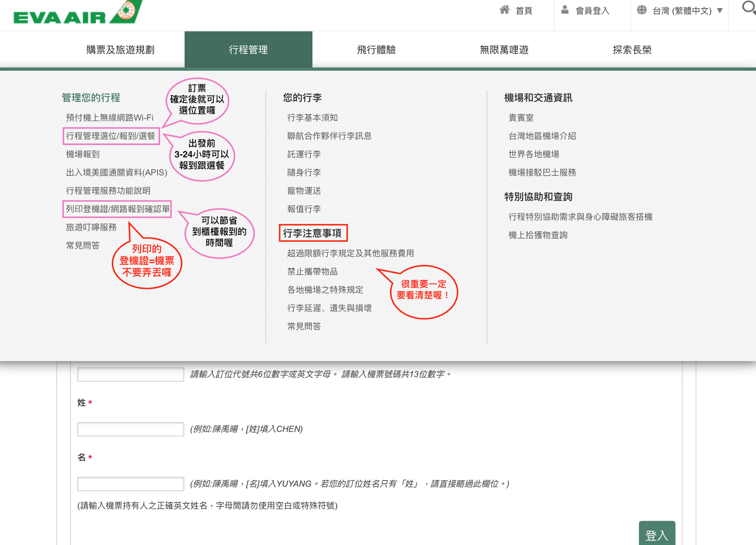Open 機上拾獲物查詢 link
This screenshot has height=545, width=756.
tap(538, 235)
